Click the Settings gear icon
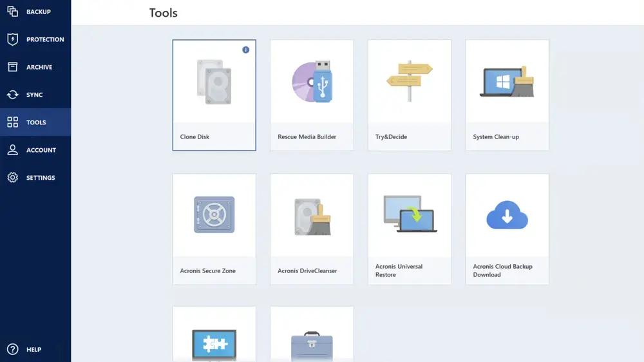The width and height of the screenshot is (644, 362). pyautogui.click(x=13, y=178)
